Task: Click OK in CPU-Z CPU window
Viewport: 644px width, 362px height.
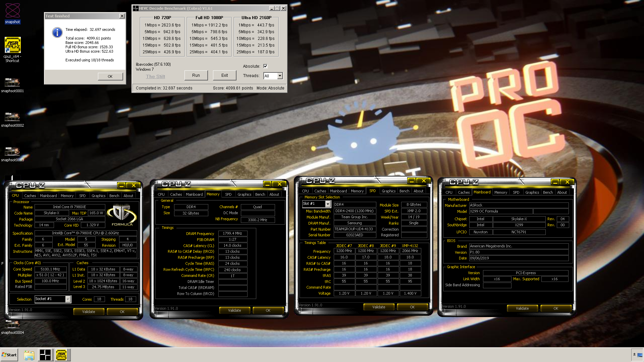Action: tap(122, 312)
